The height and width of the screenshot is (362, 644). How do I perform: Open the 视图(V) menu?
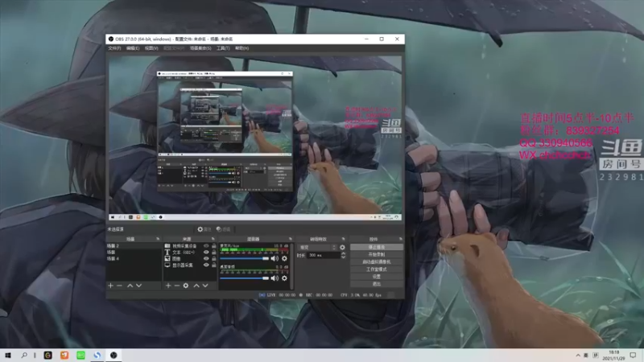click(x=151, y=48)
